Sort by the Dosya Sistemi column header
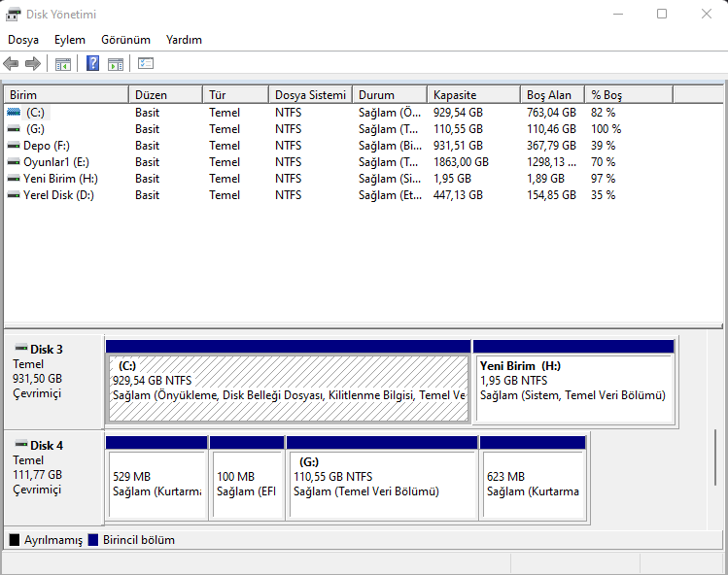This screenshot has width=728, height=575. pyautogui.click(x=311, y=94)
